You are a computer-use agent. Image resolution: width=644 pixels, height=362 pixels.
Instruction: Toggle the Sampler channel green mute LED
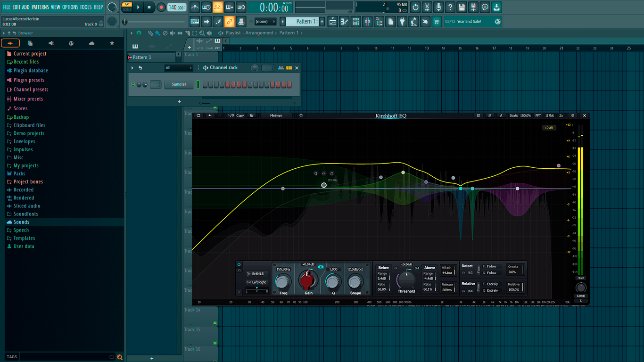[133, 84]
